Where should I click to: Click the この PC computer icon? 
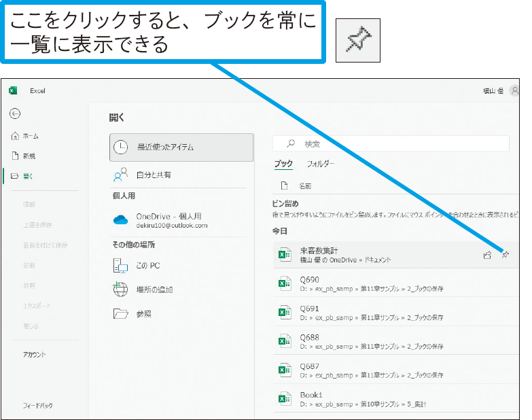[x=120, y=266]
